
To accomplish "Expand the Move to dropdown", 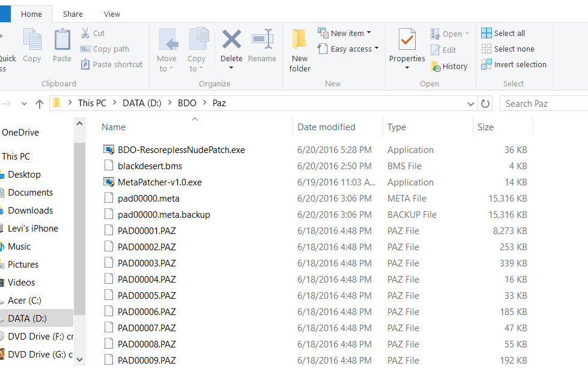I will [x=167, y=68].
